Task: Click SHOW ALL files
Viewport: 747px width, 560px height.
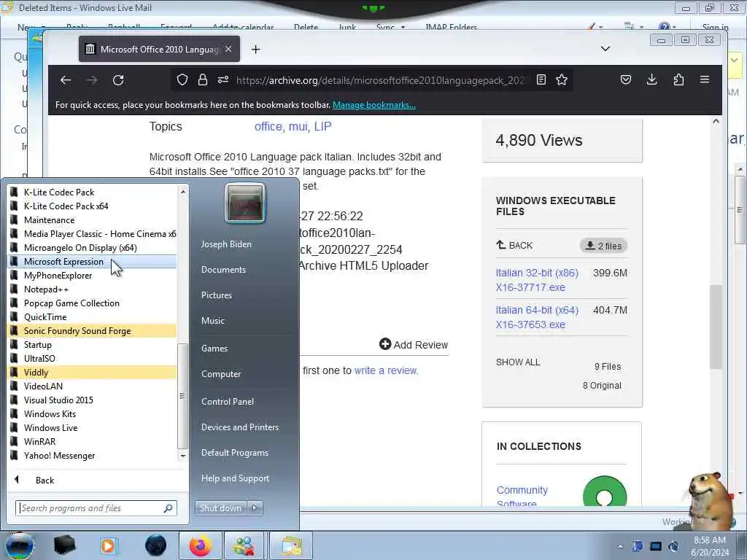Action: [518, 362]
